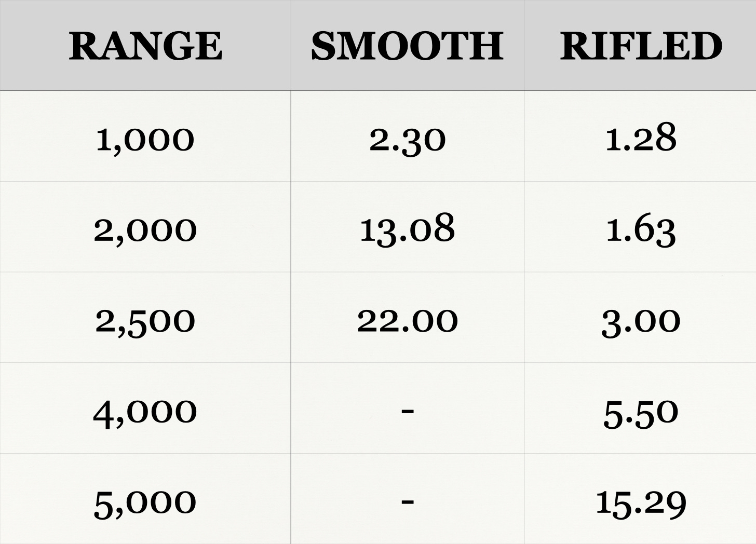Click the dash in the 5,000 smooth cell
Image resolution: width=756 pixels, height=544 pixels.
tap(408, 501)
